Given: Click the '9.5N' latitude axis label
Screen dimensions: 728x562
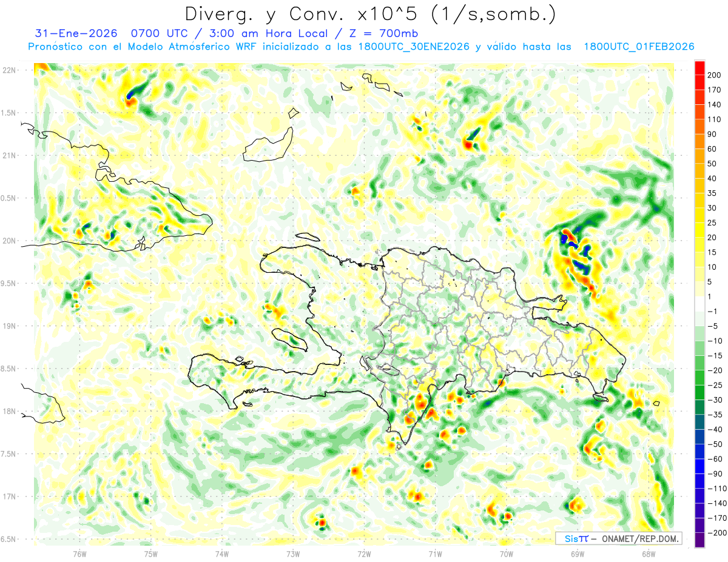Looking at the screenshot, I should [8, 284].
